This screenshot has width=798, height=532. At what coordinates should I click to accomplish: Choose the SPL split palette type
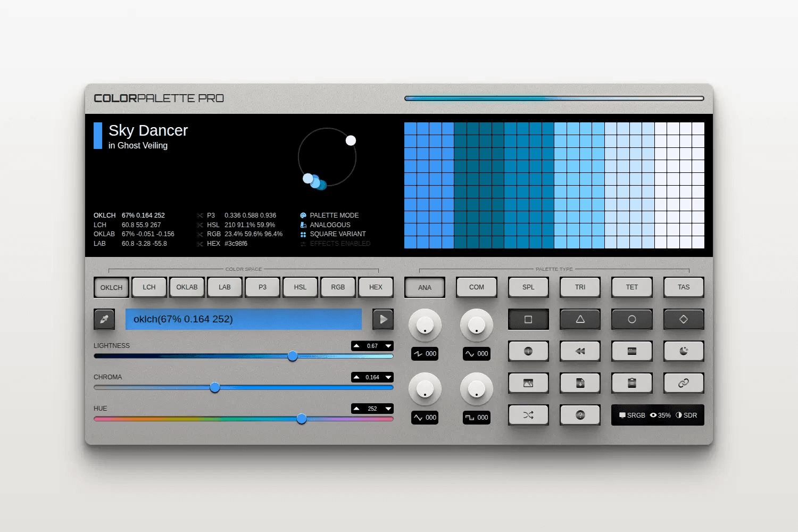click(528, 287)
